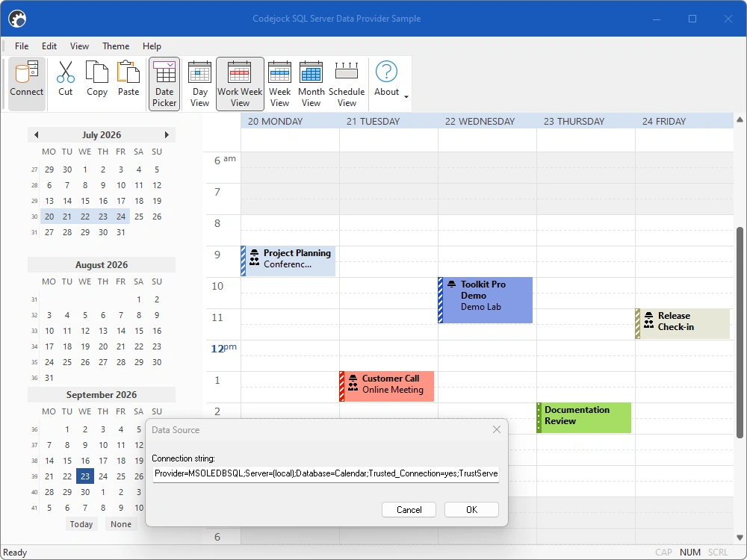
Task: Click the calendar scrollbar down arrow
Action: pyautogui.click(x=740, y=538)
